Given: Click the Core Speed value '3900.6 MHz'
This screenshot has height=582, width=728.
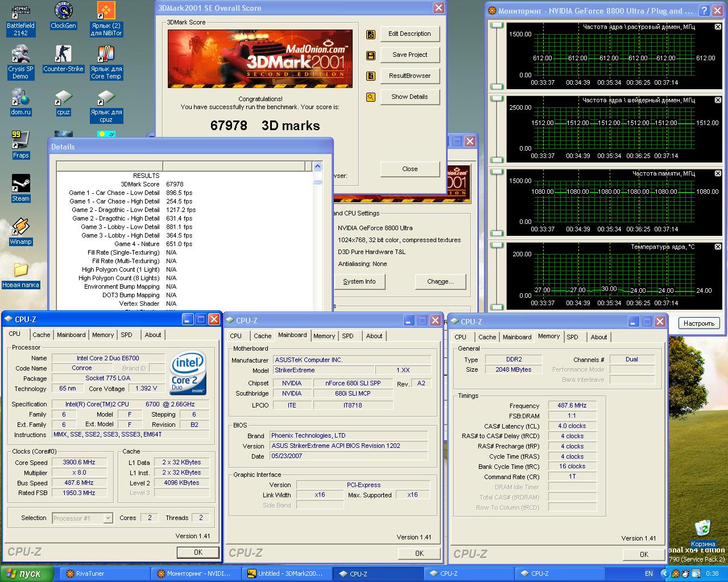Looking at the screenshot, I should point(79,463).
